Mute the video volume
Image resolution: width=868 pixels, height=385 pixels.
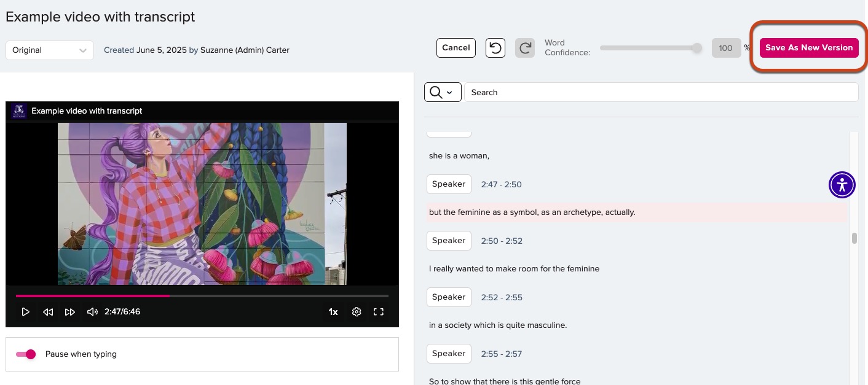pyautogui.click(x=92, y=312)
